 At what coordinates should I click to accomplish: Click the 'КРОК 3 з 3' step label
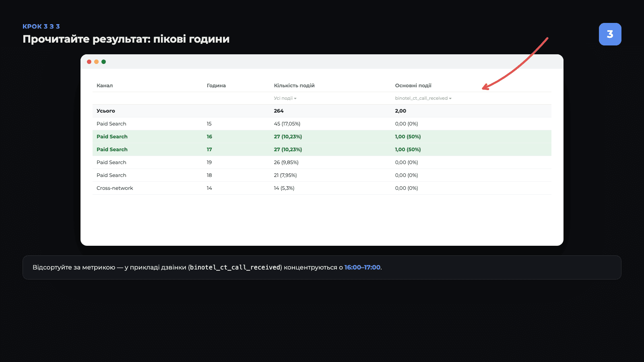coord(41,27)
